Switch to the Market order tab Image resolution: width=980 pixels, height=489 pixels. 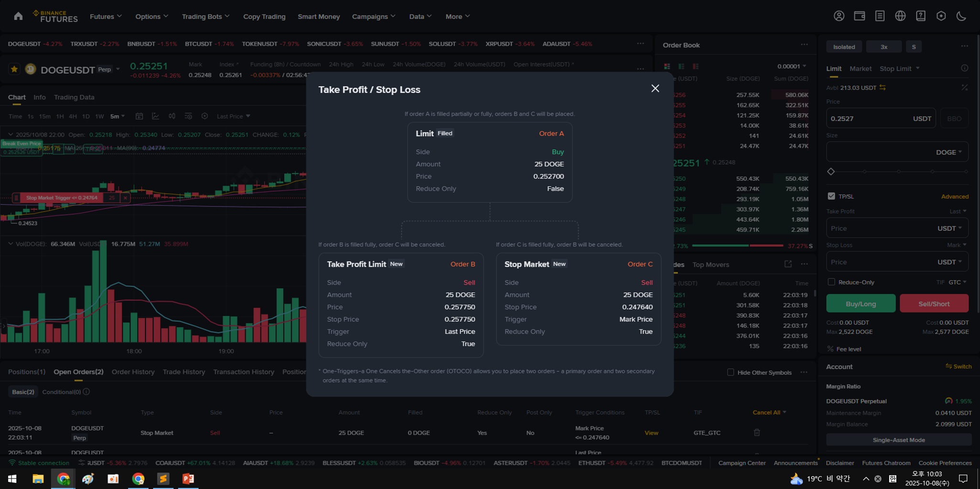(860, 68)
